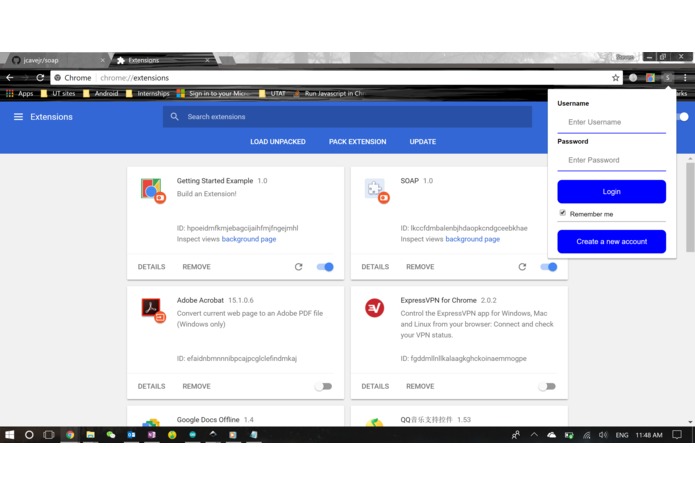This screenshot has width=695, height=494.
Task: Open the Internships bookmark folder
Action: coord(148,93)
